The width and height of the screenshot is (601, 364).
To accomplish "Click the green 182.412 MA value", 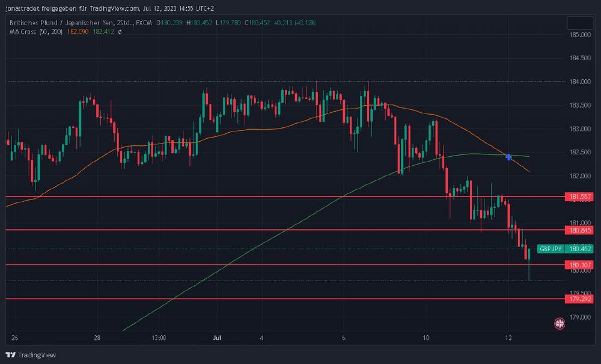I will tap(103, 31).
